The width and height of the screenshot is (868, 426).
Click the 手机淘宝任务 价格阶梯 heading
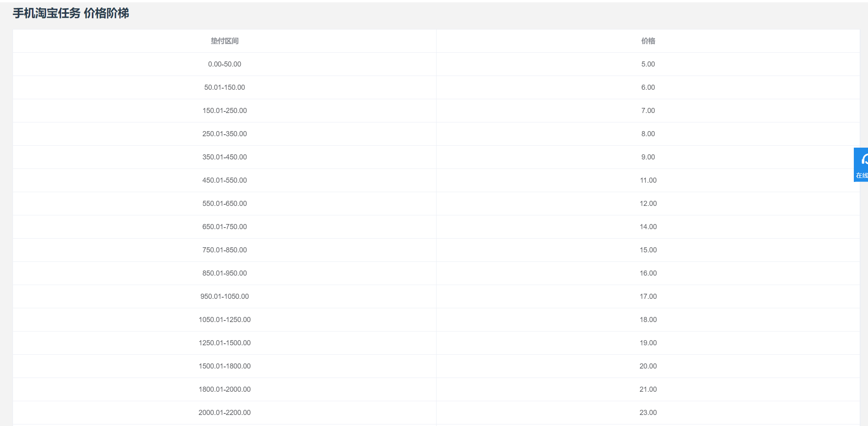click(x=71, y=13)
